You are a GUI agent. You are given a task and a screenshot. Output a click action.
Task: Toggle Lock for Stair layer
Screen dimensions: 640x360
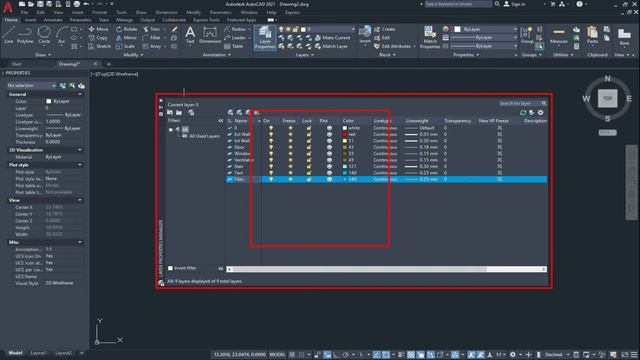[x=309, y=166]
